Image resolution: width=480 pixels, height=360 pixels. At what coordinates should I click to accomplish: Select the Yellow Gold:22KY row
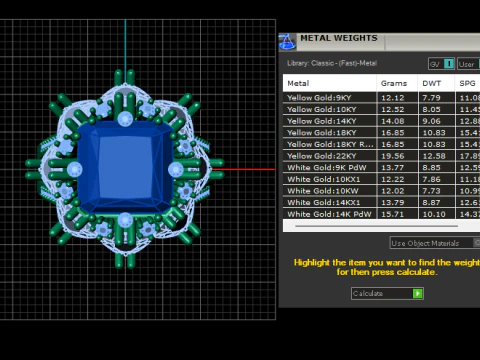click(381, 156)
